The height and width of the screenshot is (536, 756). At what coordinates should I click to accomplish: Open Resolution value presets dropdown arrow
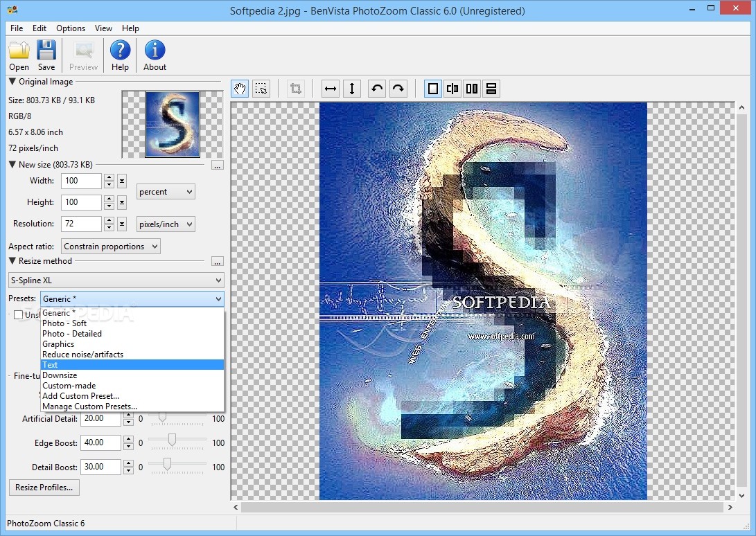pos(122,224)
